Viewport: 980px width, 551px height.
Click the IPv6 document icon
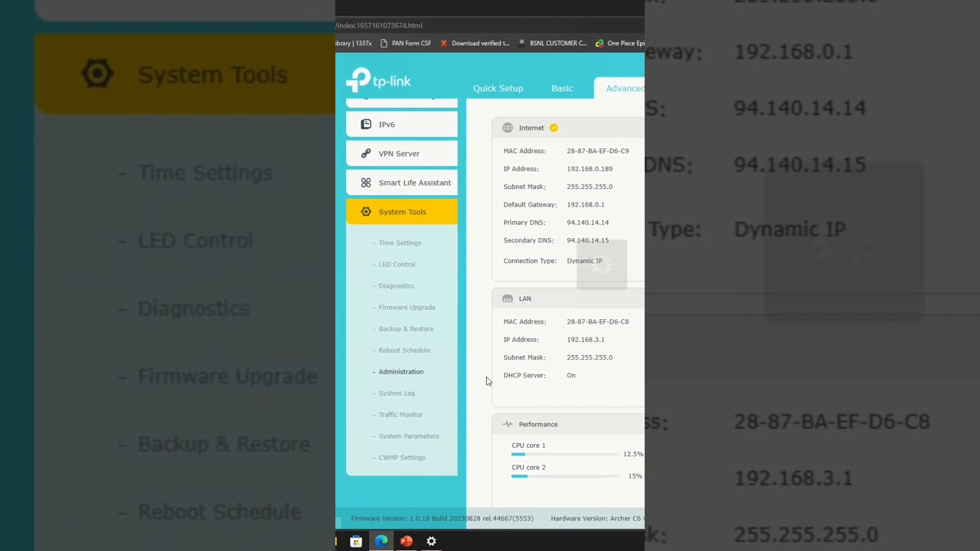[366, 124]
